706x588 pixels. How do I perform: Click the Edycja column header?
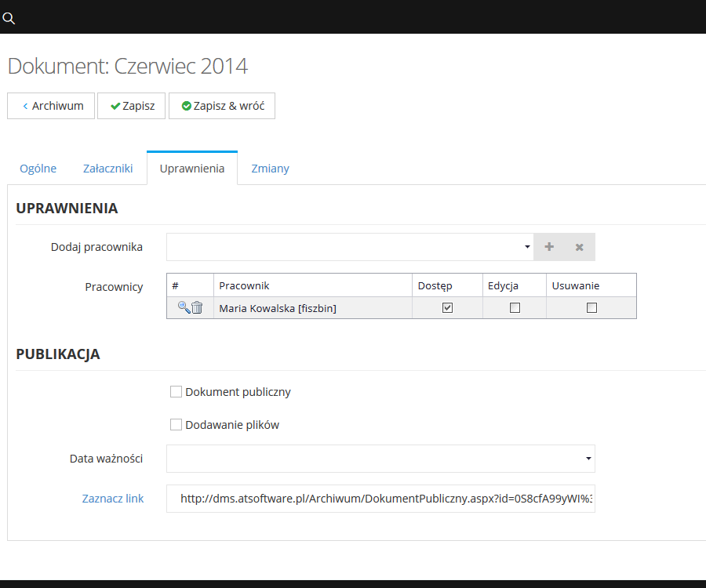click(515, 285)
